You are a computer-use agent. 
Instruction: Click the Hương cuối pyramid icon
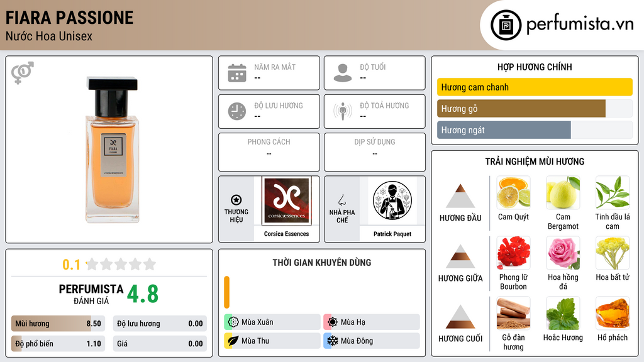click(460, 317)
